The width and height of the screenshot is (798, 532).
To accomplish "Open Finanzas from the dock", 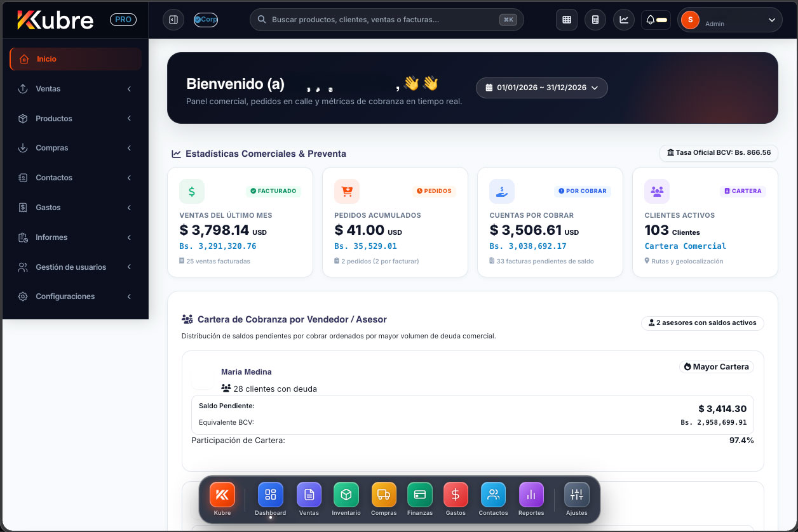I will coord(420,495).
